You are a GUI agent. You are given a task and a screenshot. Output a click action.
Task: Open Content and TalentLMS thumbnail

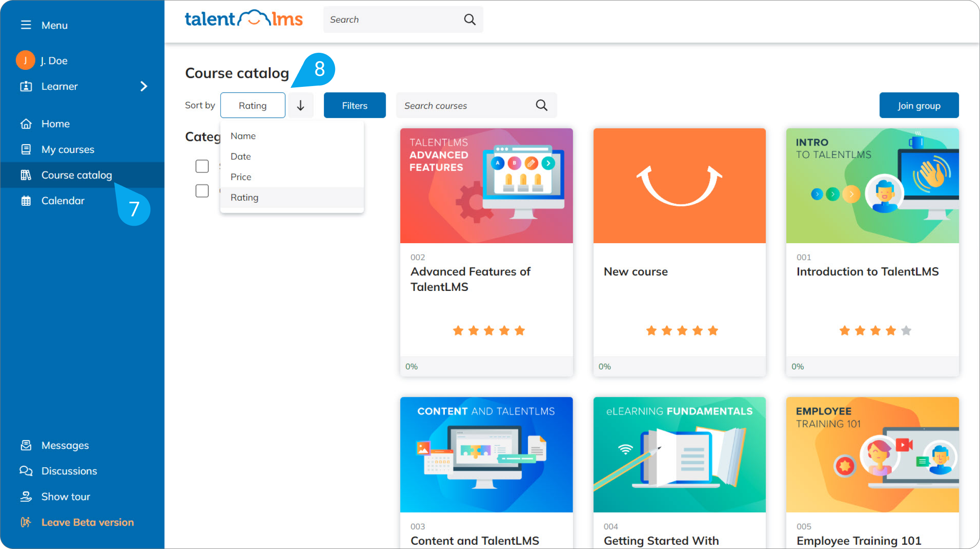pos(487,454)
